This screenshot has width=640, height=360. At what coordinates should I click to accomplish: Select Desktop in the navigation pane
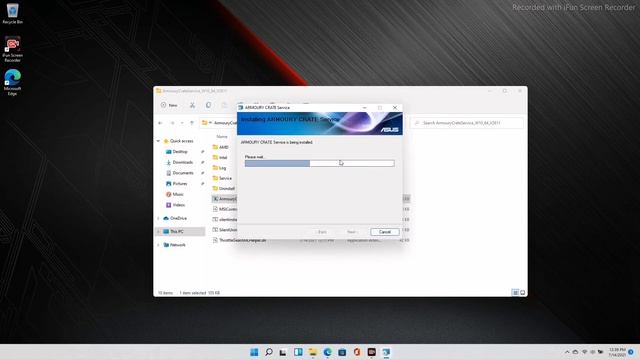[x=180, y=151]
